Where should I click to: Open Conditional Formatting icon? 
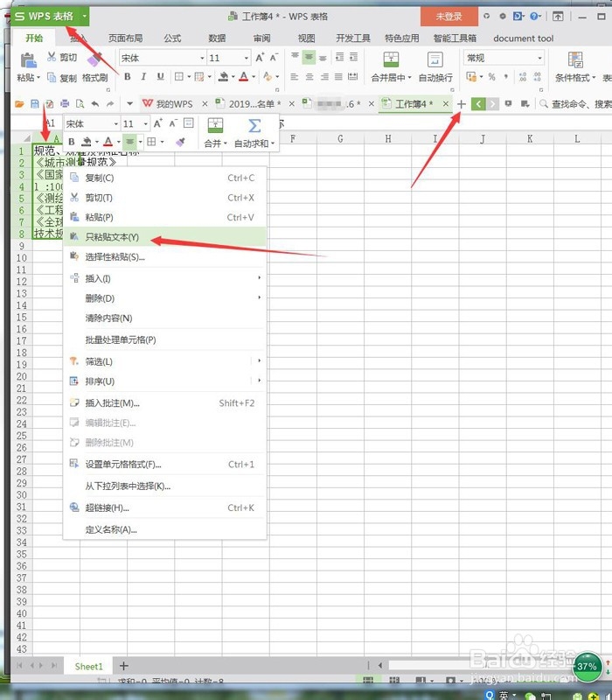pos(575,59)
